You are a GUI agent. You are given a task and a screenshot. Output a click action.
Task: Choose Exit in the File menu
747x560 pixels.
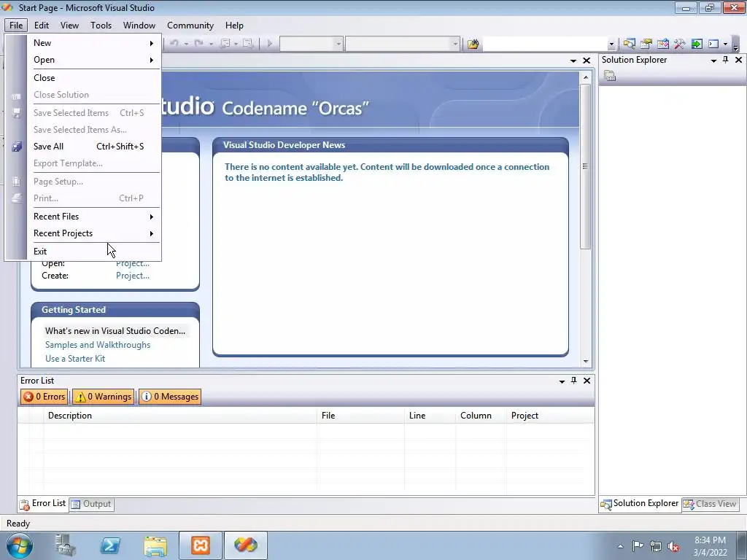(x=94, y=252)
